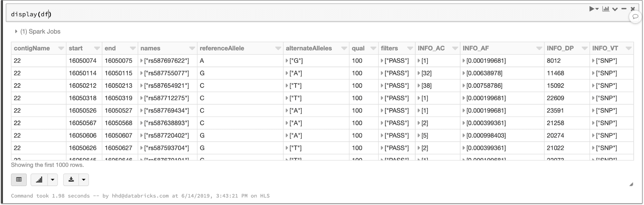
Task: Open the cell comments bubble
Action: pyautogui.click(x=635, y=16)
